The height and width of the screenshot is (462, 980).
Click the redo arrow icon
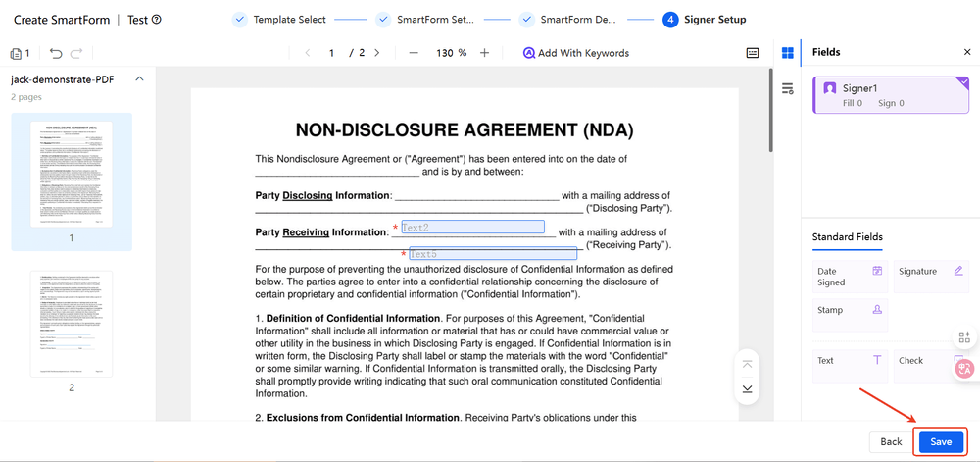(75, 53)
